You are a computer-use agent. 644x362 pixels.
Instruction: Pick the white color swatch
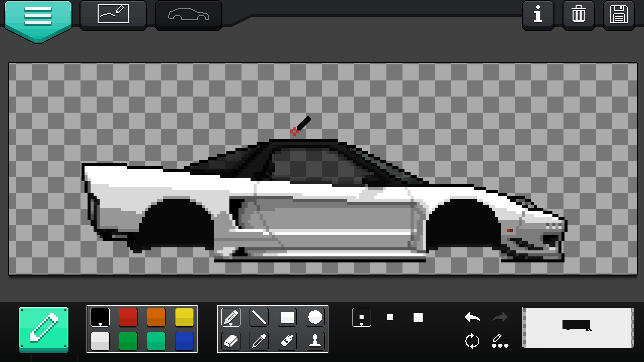[x=100, y=341]
